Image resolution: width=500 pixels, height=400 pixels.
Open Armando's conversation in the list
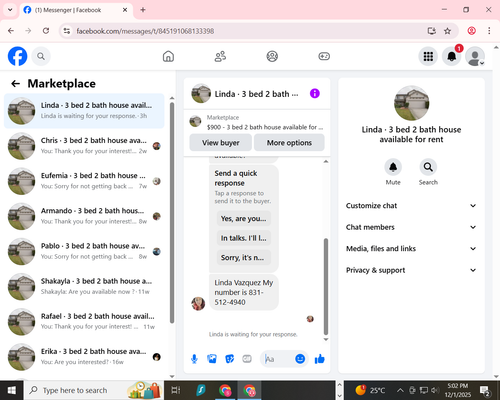[x=84, y=216]
